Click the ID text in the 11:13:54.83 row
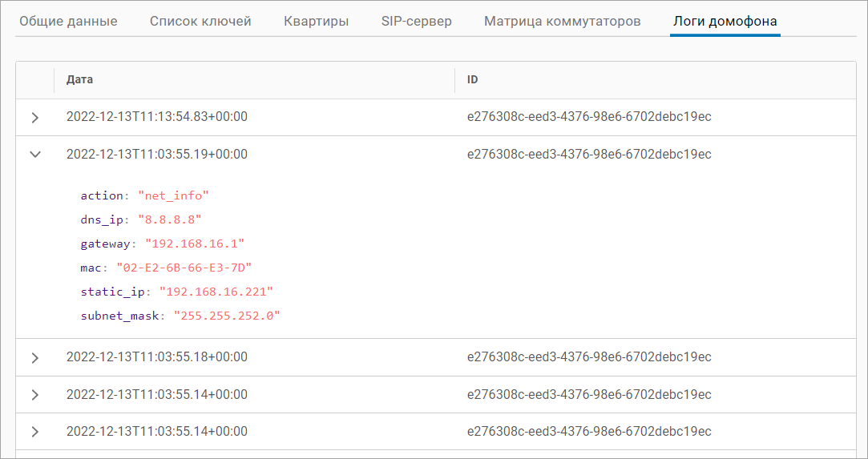Image resolution: width=868 pixels, height=459 pixels. [x=589, y=117]
